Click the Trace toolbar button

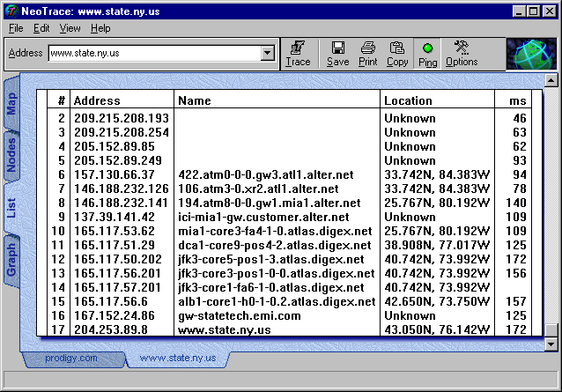(x=298, y=54)
